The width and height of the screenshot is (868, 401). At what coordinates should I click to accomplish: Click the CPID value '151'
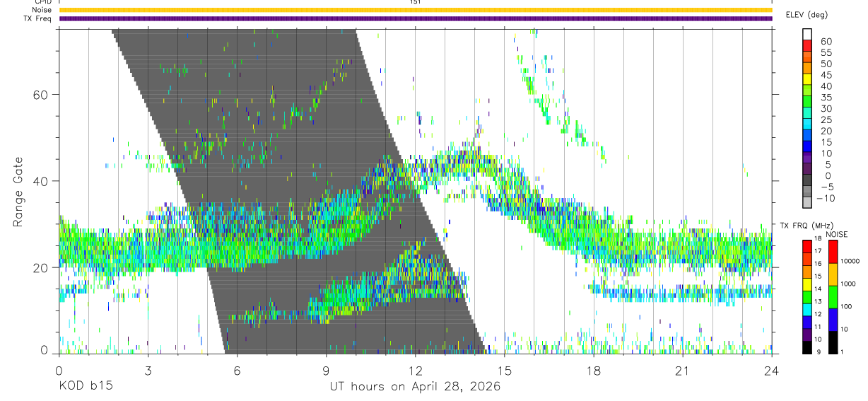416,2
